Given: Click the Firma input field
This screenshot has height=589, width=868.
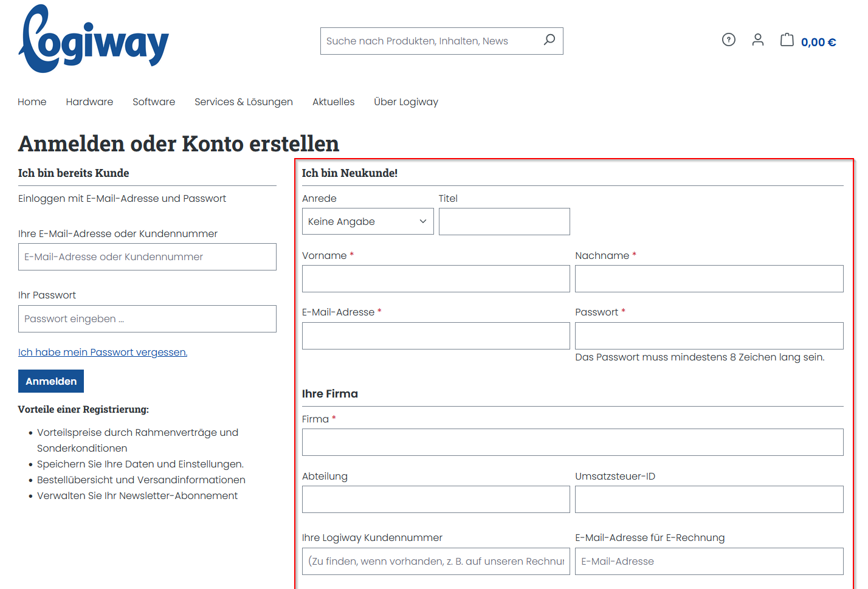Looking at the screenshot, I should 572,443.
